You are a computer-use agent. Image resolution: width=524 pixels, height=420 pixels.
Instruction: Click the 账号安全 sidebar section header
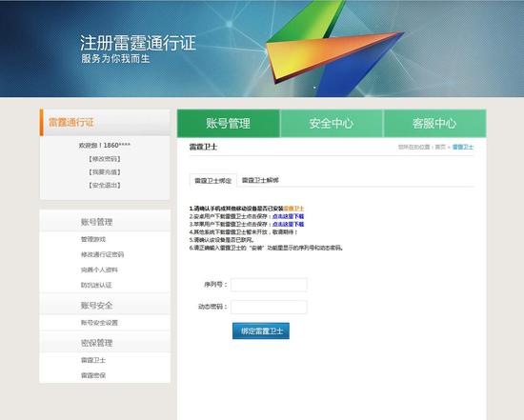click(96, 305)
